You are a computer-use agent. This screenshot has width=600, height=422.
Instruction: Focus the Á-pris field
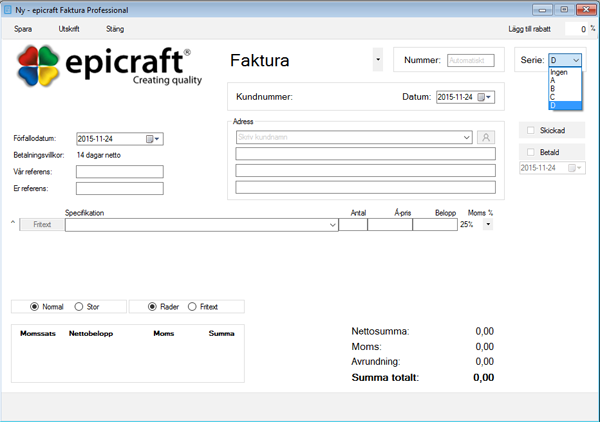pyautogui.click(x=390, y=225)
